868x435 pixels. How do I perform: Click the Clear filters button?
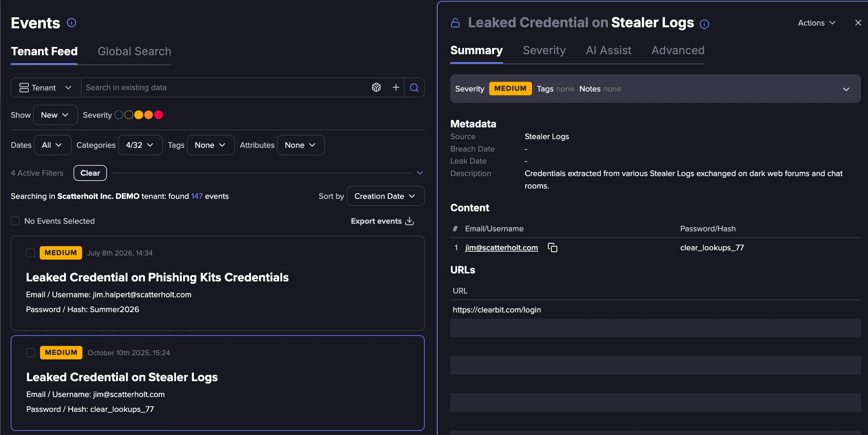click(90, 173)
